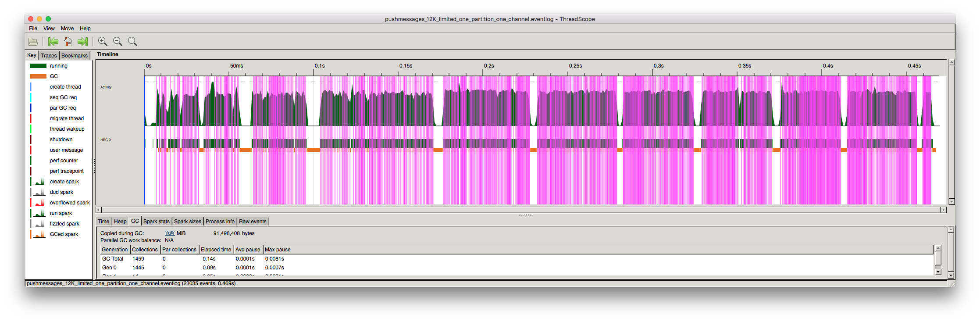Zoom out of the timeline
This screenshot has width=980, height=322.
click(x=118, y=42)
